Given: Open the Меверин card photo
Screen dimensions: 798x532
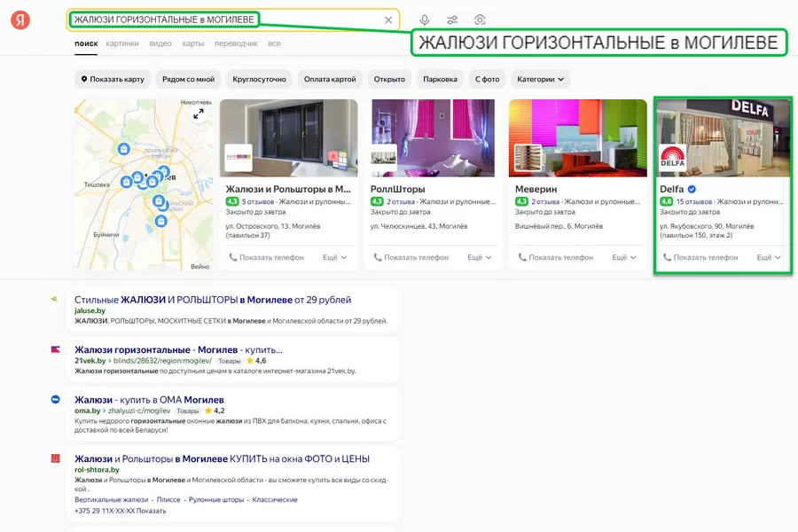Looking at the screenshot, I should [578, 138].
